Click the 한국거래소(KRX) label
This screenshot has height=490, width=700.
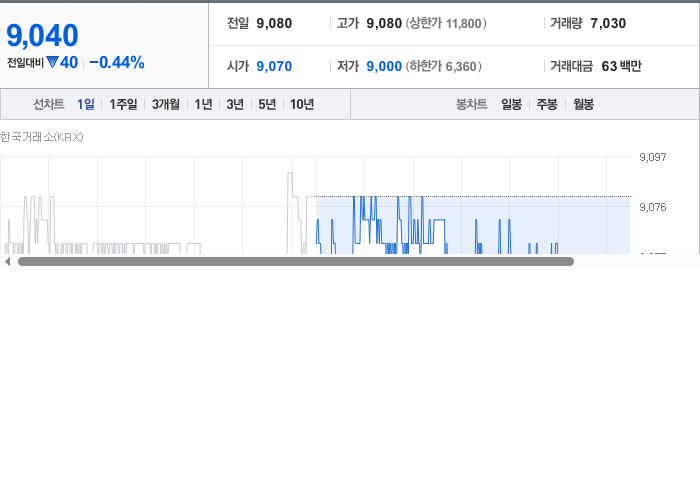tap(42, 137)
